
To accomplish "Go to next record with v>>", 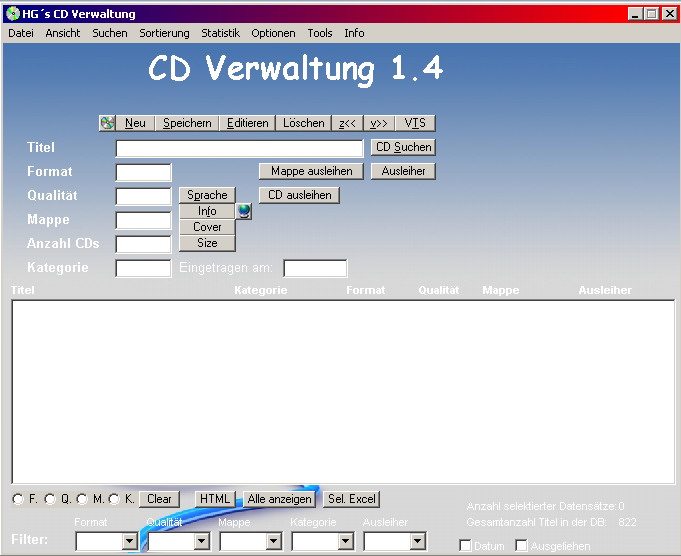I will [379, 123].
